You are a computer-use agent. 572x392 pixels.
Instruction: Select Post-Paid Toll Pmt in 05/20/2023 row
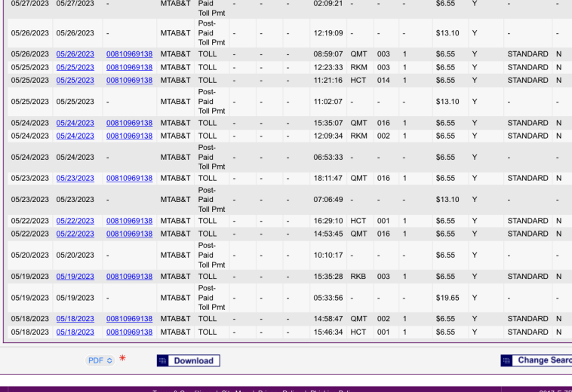point(211,255)
